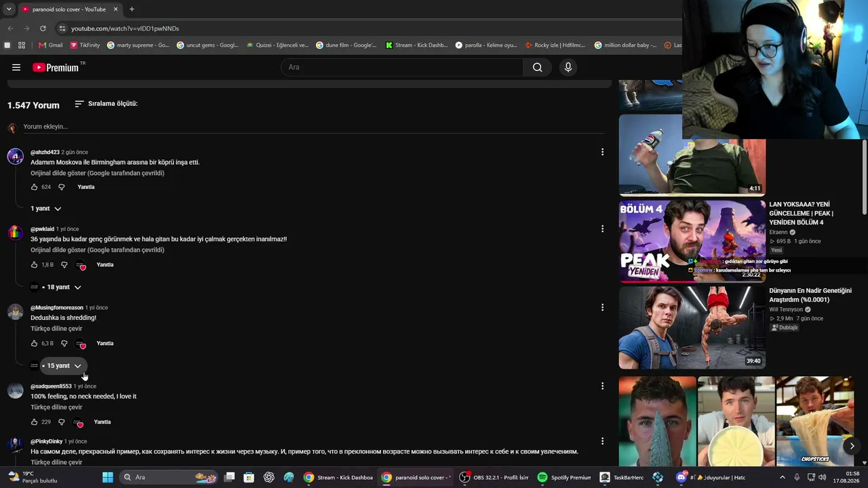868x488 pixels.
Task: Like the comment by @ahzhd423
Action: coord(35,187)
